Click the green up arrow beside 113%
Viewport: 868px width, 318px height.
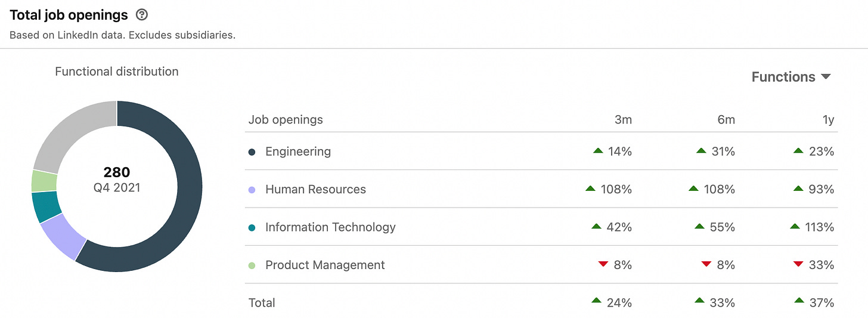point(795,227)
